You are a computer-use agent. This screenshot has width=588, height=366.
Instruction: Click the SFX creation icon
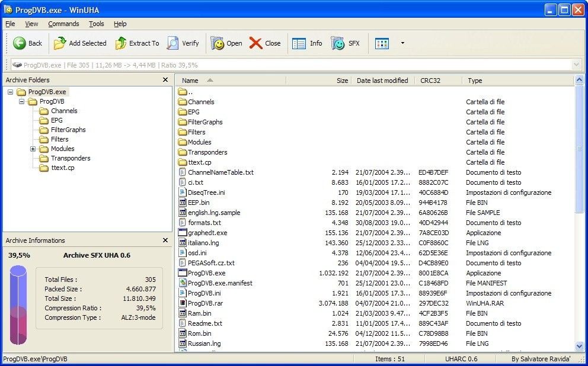click(x=338, y=43)
